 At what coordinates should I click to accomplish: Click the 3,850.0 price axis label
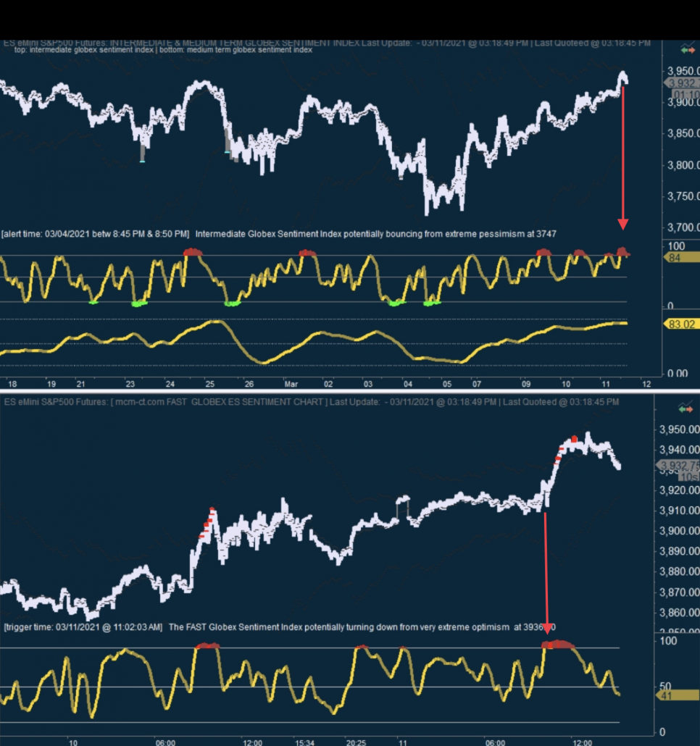[683, 133]
